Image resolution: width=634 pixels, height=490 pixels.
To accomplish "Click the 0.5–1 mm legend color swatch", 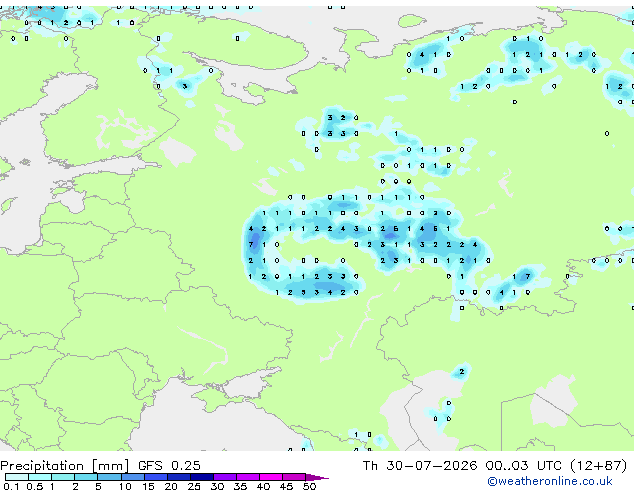I will tap(40, 477).
